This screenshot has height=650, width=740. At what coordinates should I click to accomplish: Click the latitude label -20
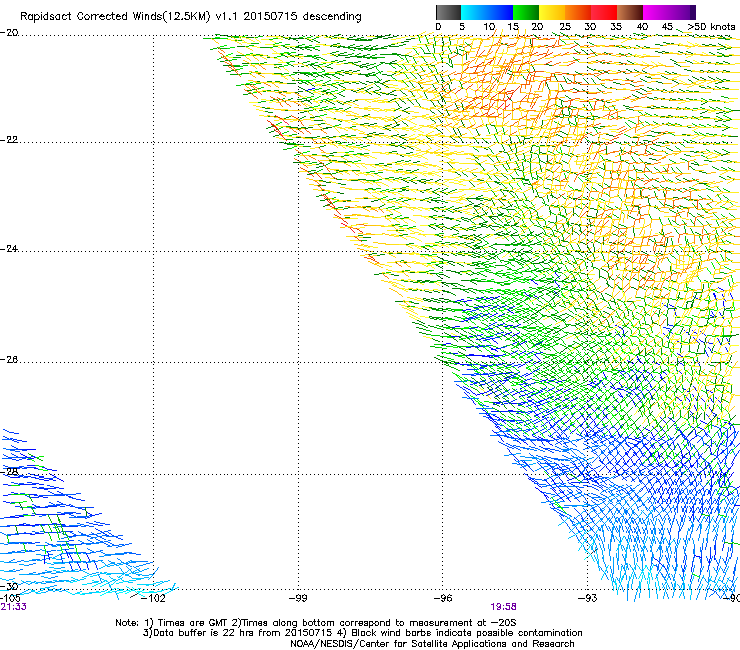[9, 33]
